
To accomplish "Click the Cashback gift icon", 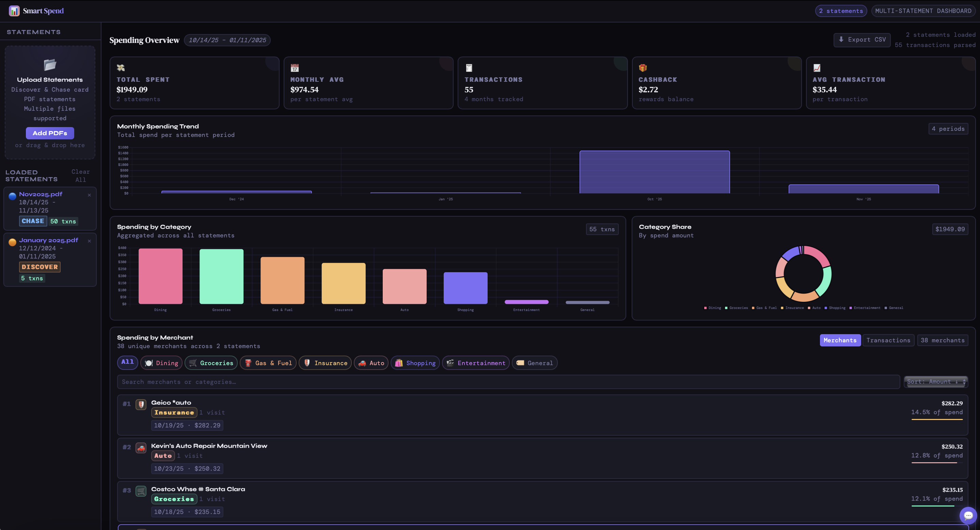I will tap(643, 68).
